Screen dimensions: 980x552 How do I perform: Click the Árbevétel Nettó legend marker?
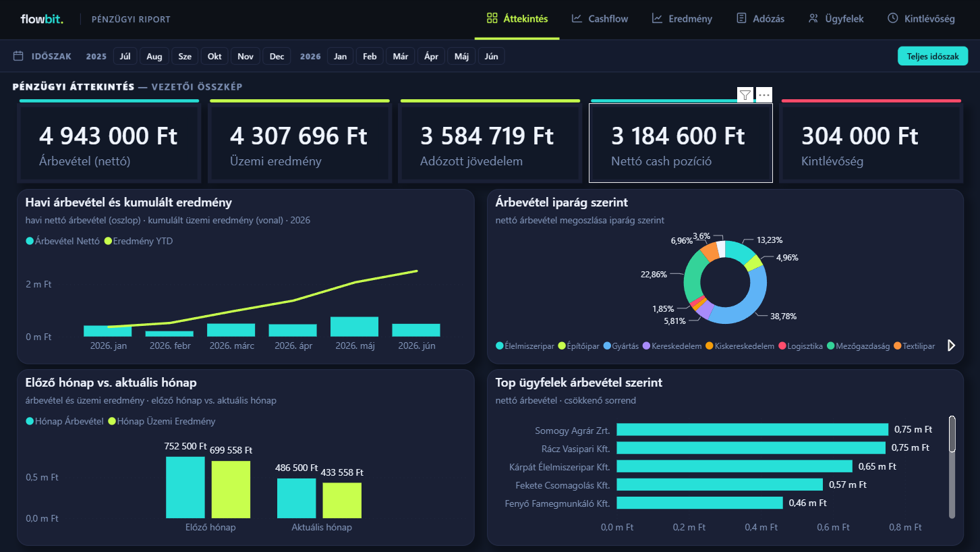30,241
